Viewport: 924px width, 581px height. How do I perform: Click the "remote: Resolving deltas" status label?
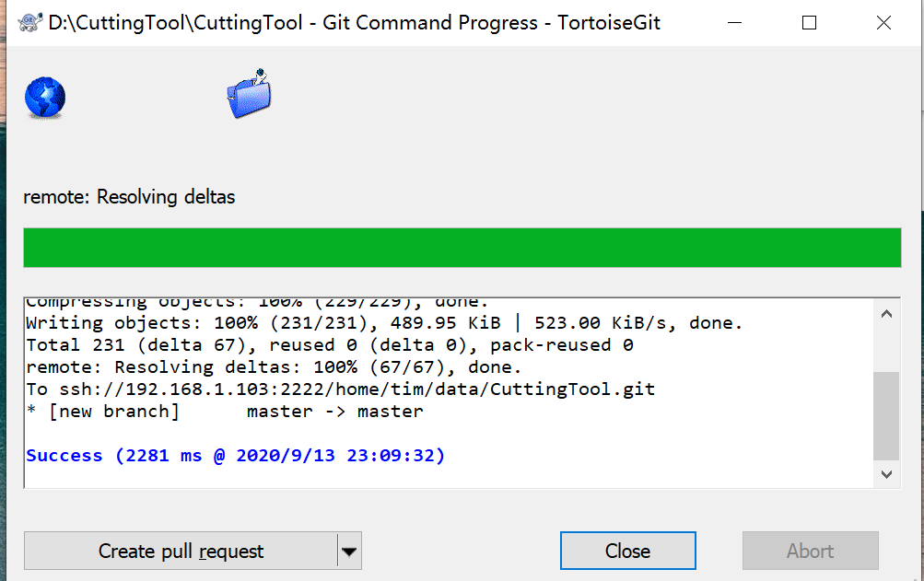tap(129, 197)
